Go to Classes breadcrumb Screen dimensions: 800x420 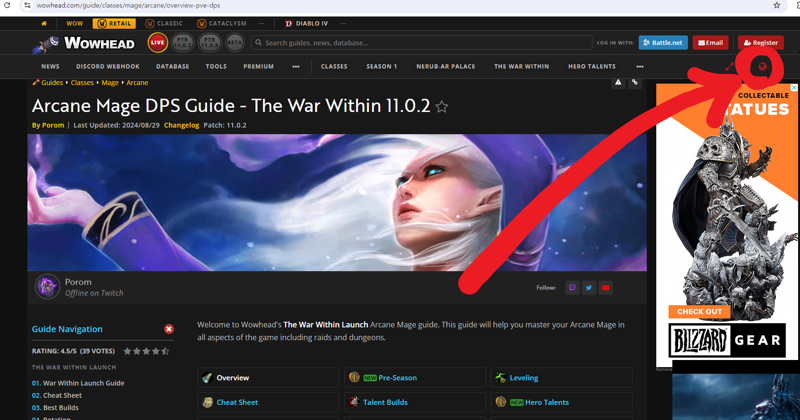82,83
